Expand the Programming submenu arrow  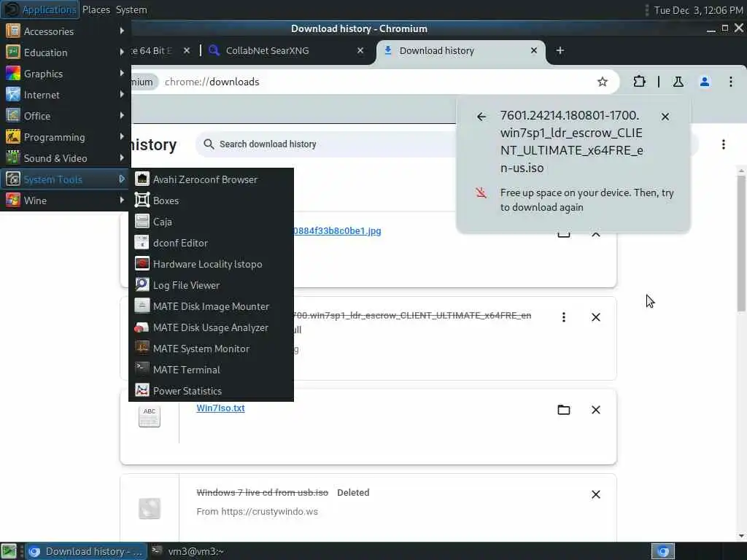click(122, 137)
